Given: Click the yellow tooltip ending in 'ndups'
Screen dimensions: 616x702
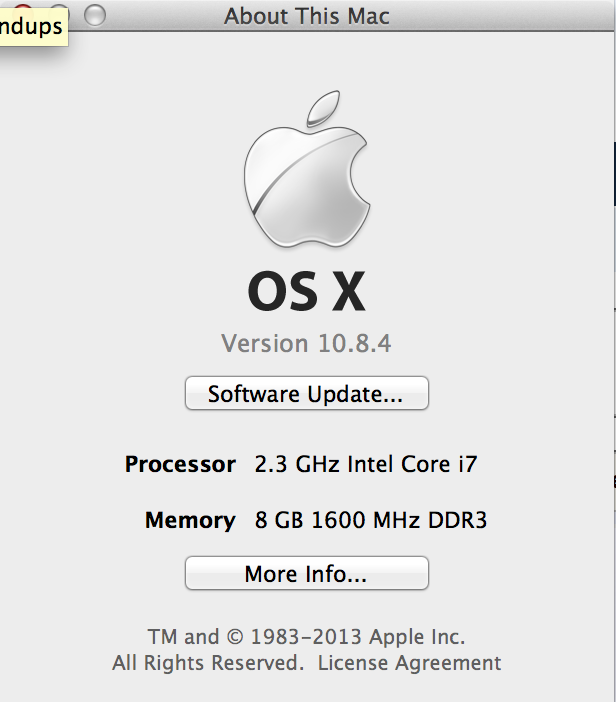Looking at the screenshot, I should coord(34,26).
